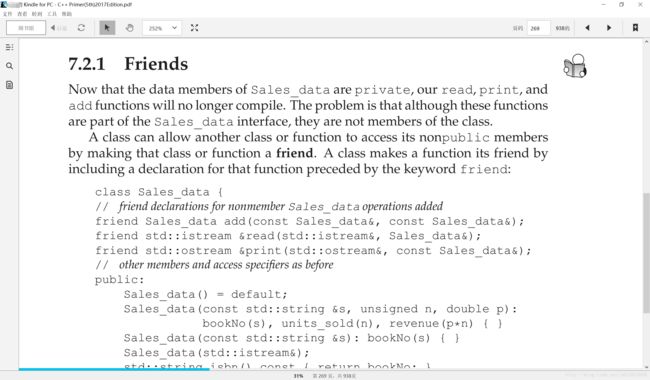Click the scrollbar up arrow
Image resolution: width=650 pixels, height=380 pixels.
pyautogui.click(x=646, y=42)
